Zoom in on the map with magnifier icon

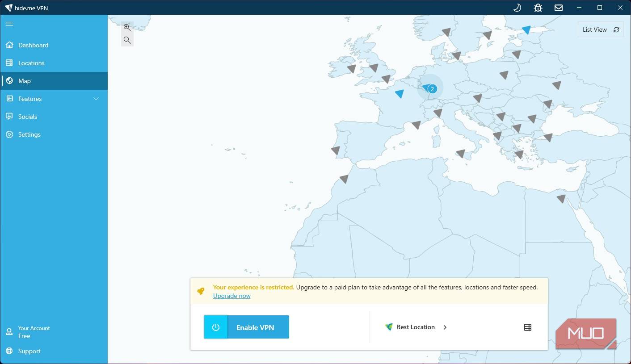pos(127,27)
